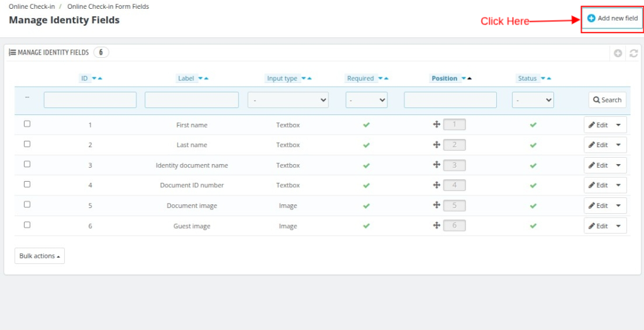Select checkbox for Document ID number row

(x=27, y=184)
